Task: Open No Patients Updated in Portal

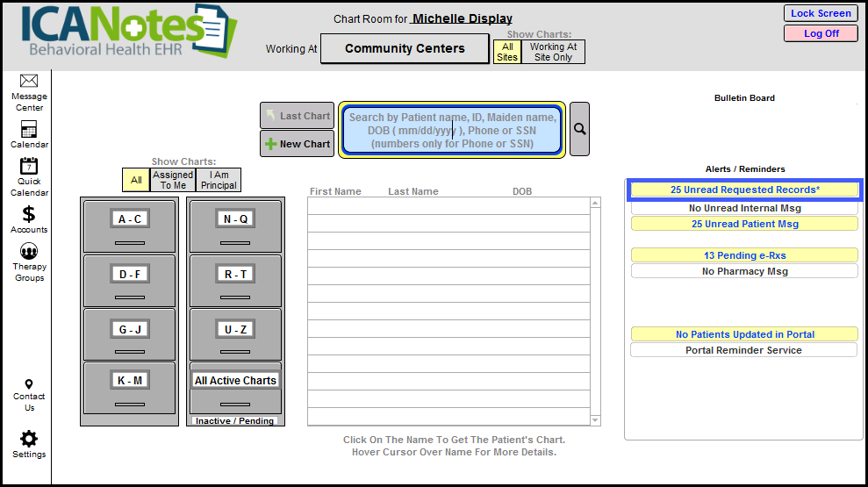Action: pyautogui.click(x=744, y=334)
